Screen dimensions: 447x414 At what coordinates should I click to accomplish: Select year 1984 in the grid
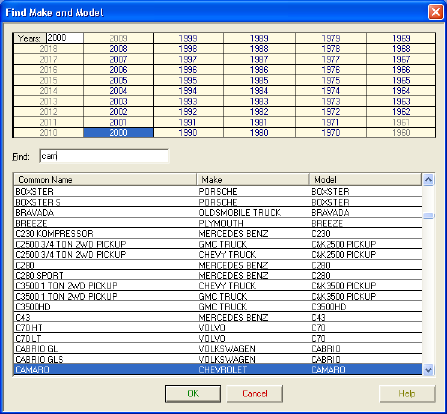pyautogui.click(x=259, y=91)
